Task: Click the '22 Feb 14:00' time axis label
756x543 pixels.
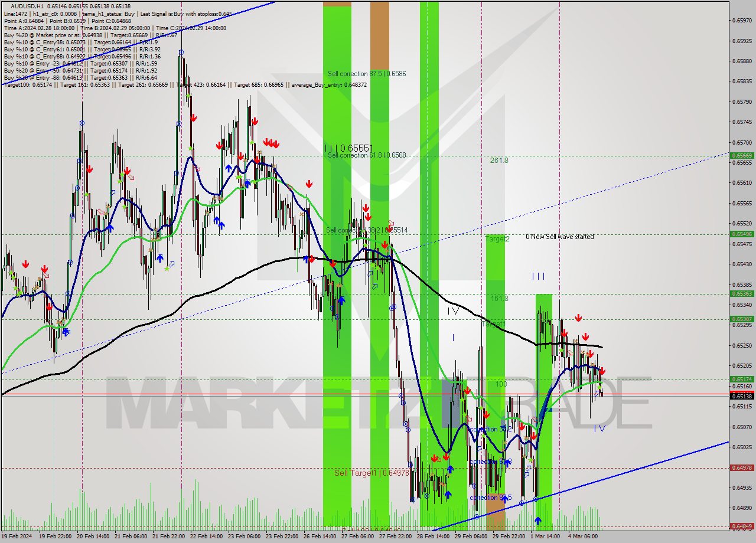Action: [207, 537]
